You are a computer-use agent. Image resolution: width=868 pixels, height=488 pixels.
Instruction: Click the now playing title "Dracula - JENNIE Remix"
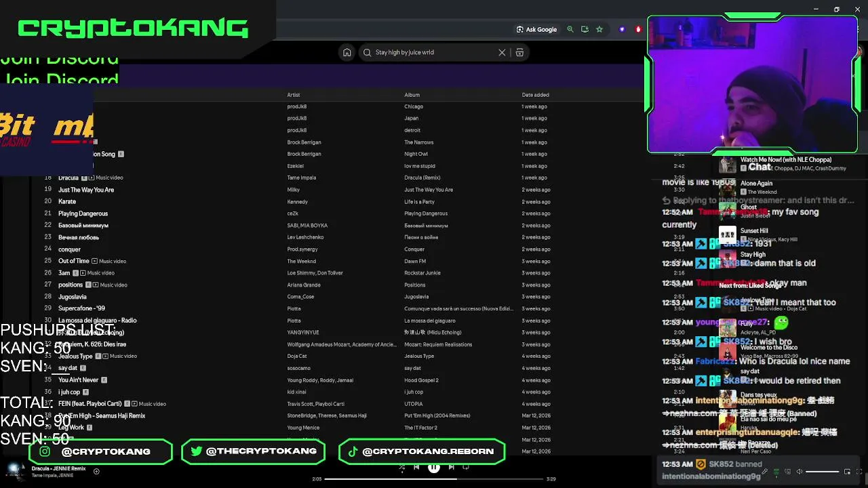(x=58, y=468)
